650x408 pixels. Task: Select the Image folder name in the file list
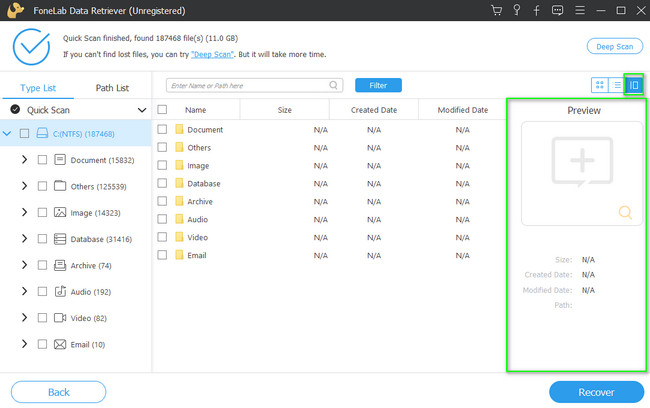coord(198,165)
